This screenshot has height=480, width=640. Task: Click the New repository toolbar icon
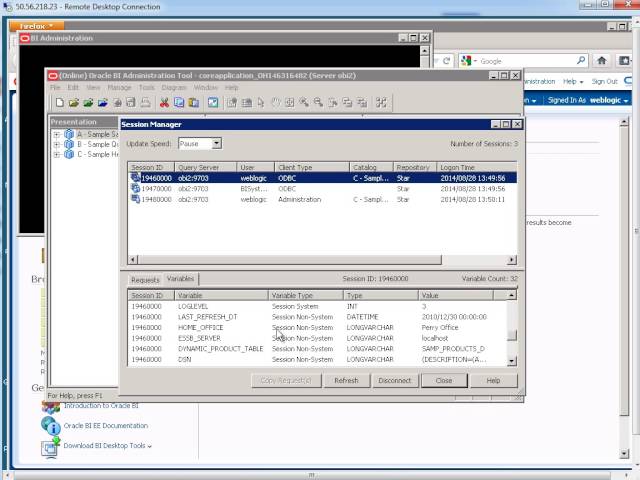click(x=60, y=102)
